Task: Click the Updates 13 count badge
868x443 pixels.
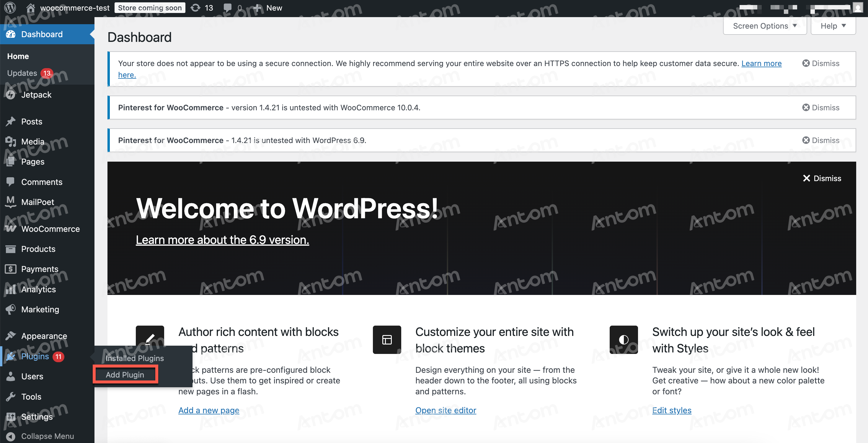Action: tap(47, 73)
